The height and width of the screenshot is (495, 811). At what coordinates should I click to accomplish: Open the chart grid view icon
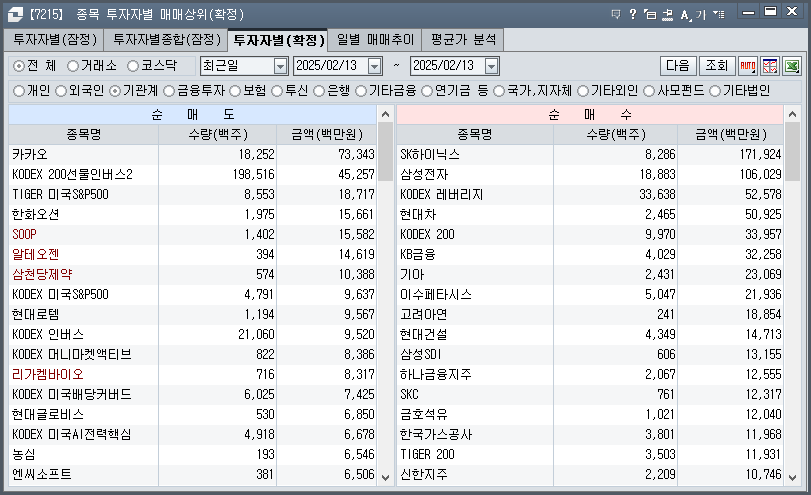tap(770, 66)
